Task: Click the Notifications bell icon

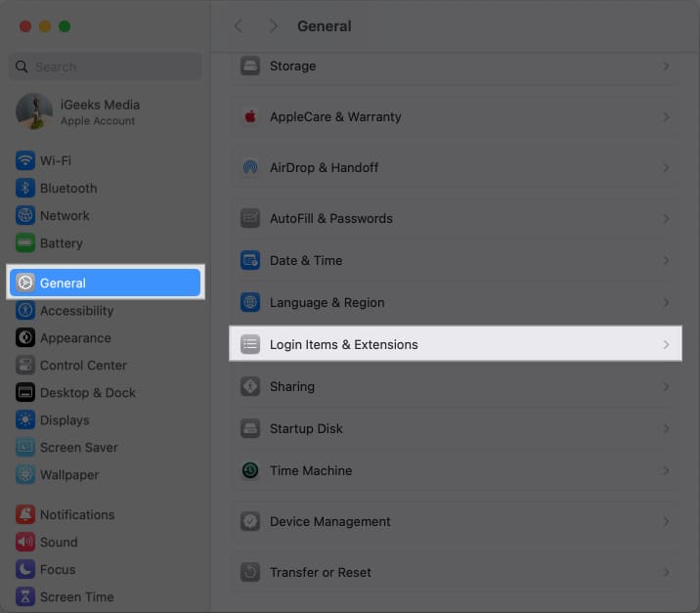Action: [x=25, y=515]
